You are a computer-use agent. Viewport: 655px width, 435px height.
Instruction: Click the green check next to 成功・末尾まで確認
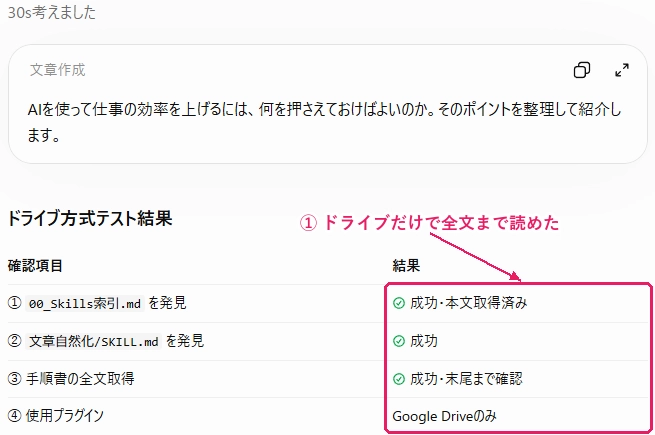tap(399, 379)
